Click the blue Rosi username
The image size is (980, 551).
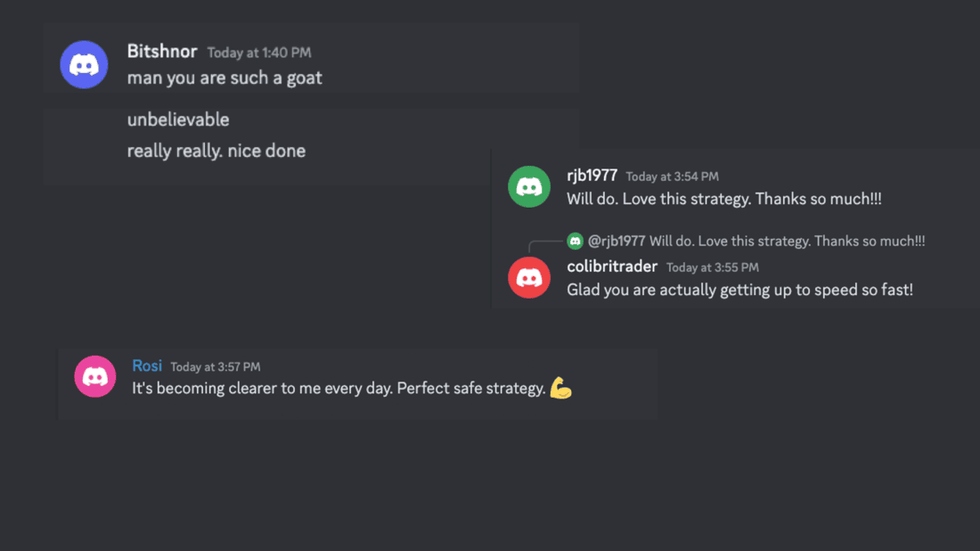(x=147, y=366)
